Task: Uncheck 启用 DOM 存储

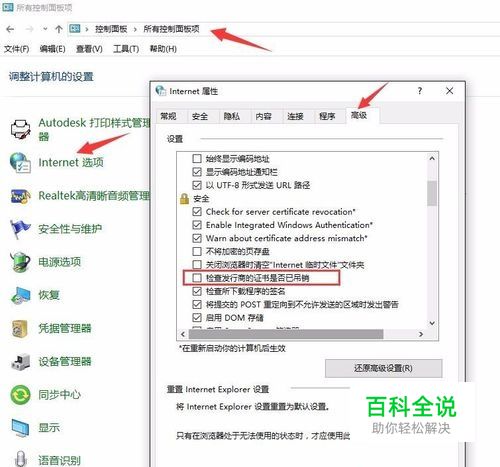Action: coord(197,318)
